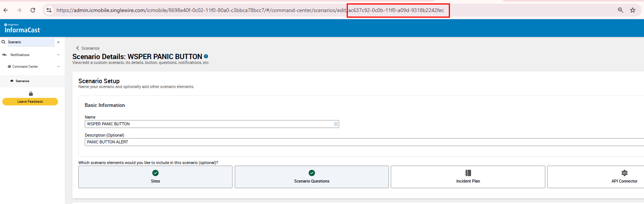Click the lock icon in the sidebar
The width and height of the screenshot is (644, 204).
click(31, 94)
